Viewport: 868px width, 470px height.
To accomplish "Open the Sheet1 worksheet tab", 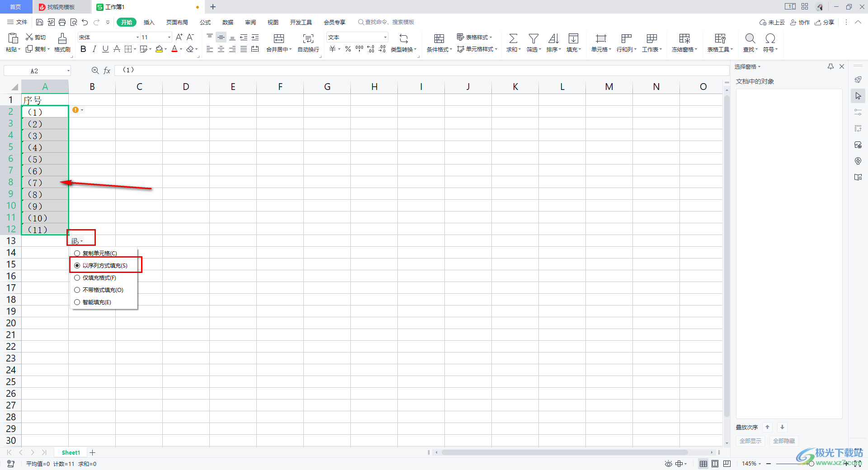I will pyautogui.click(x=71, y=452).
